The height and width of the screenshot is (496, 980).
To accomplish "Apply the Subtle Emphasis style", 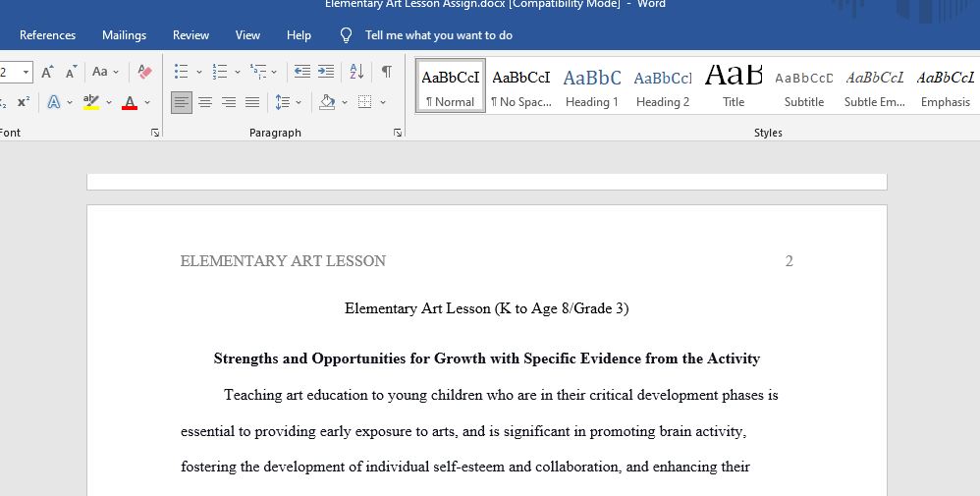I will [874, 86].
